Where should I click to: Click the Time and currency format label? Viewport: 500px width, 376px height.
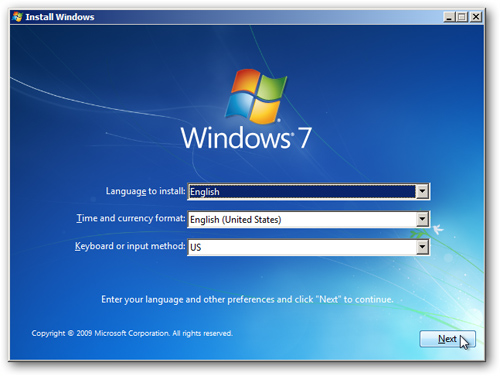[131, 218]
